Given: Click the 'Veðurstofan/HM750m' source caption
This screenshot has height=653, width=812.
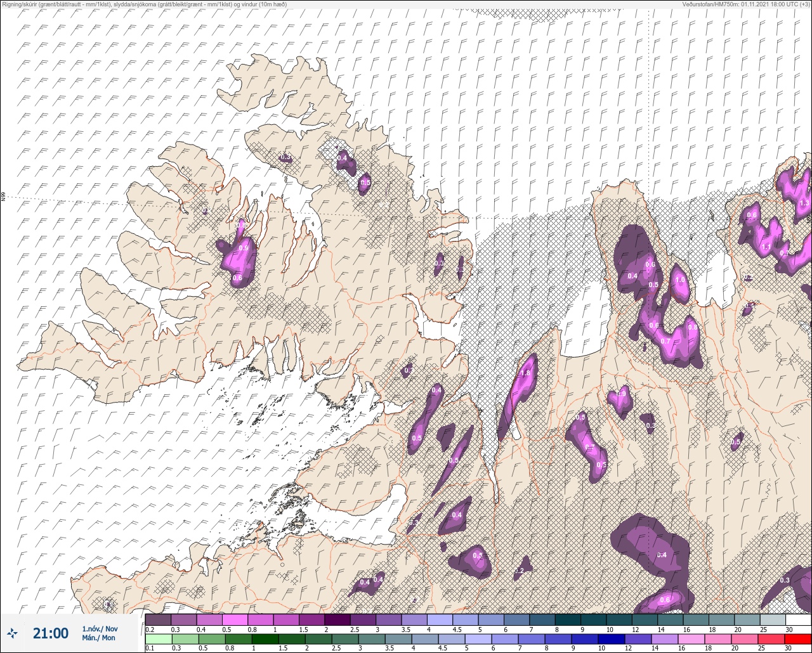Looking at the screenshot, I should coord(746,4).
